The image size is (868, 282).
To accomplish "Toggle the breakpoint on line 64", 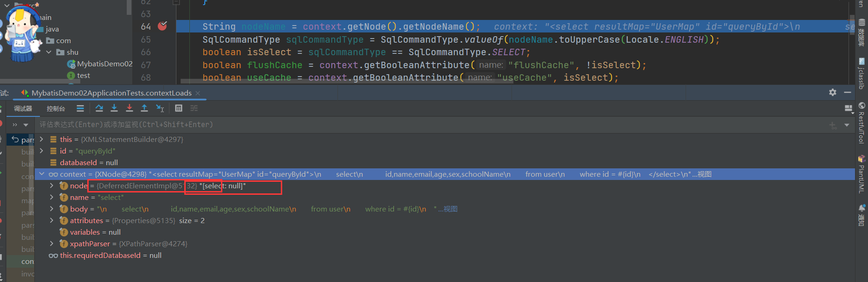I will 162,26.
